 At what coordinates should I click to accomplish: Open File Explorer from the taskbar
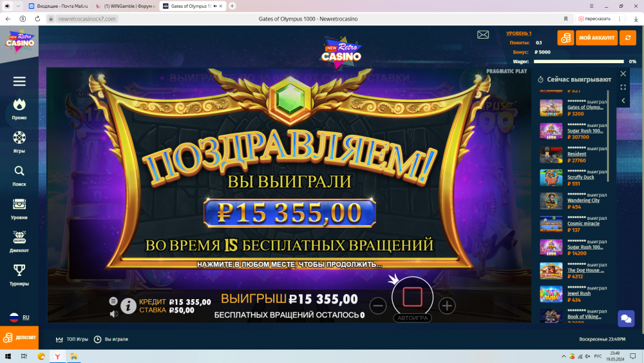[x=74, y=357]
